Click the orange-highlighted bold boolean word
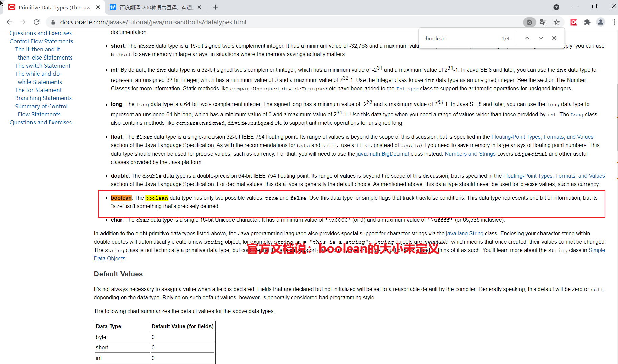618x364 pixels. click(x=121, y=198)
